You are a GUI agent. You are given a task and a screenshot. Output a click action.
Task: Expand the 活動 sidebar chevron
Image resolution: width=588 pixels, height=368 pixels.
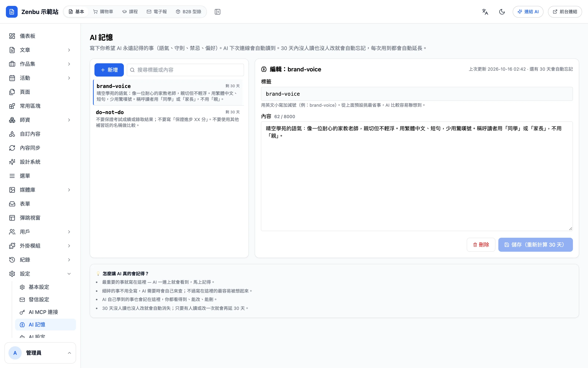[x=69, y=78]
